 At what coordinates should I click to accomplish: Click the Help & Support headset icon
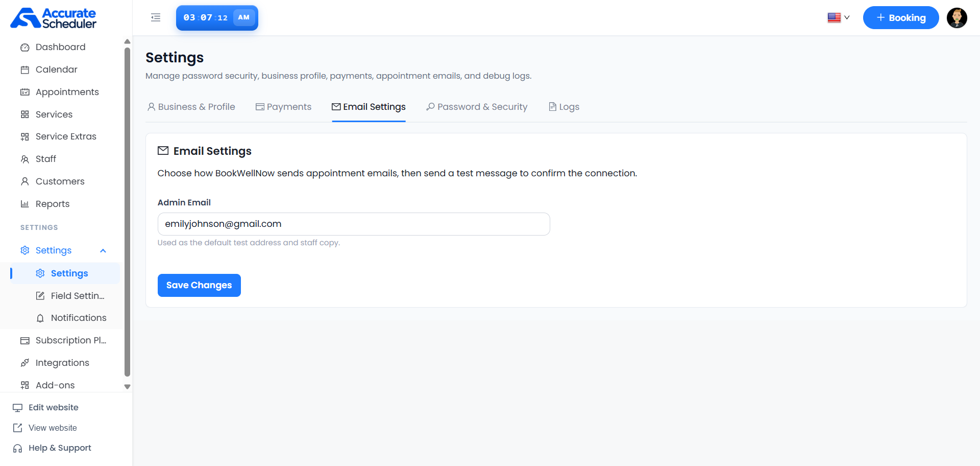click(18, 448)
